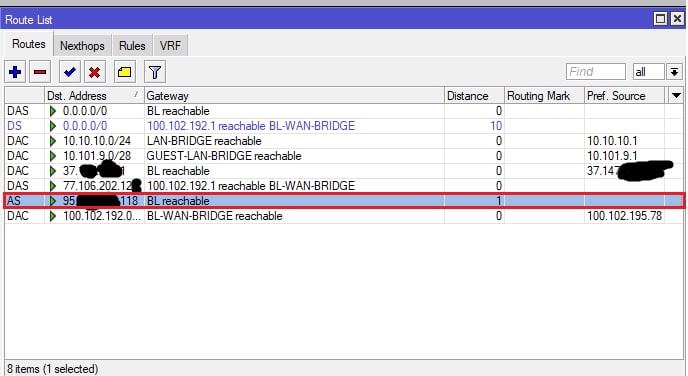
Task: Click the green arrow icon of 10.10.10.0/24 route
Action: (x=53, y=141)
